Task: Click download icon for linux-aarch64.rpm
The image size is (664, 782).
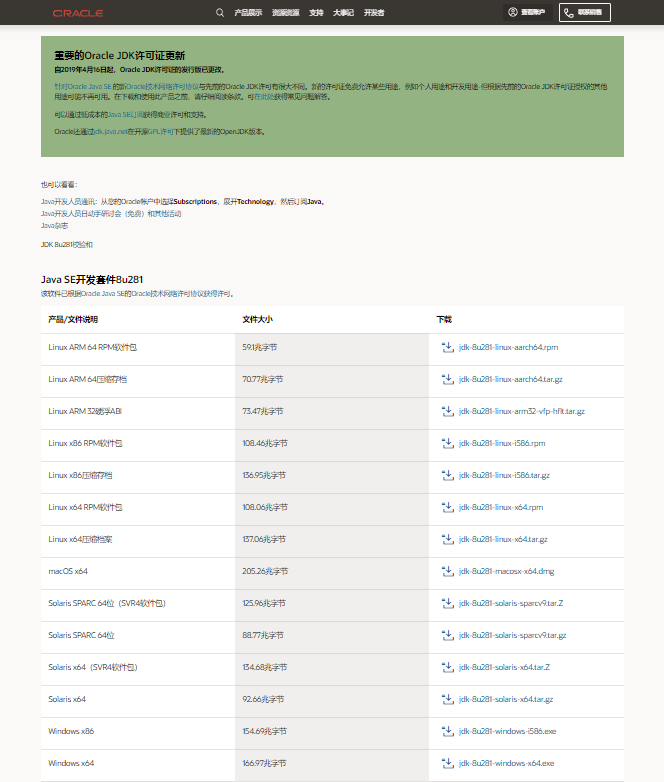Action: [x=448, y=347]
